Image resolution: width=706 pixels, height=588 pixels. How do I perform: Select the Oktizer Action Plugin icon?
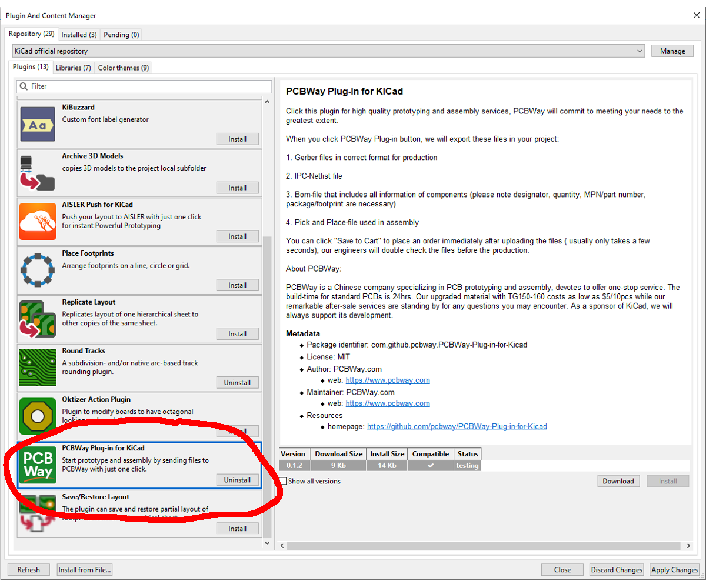coord(38,416)
